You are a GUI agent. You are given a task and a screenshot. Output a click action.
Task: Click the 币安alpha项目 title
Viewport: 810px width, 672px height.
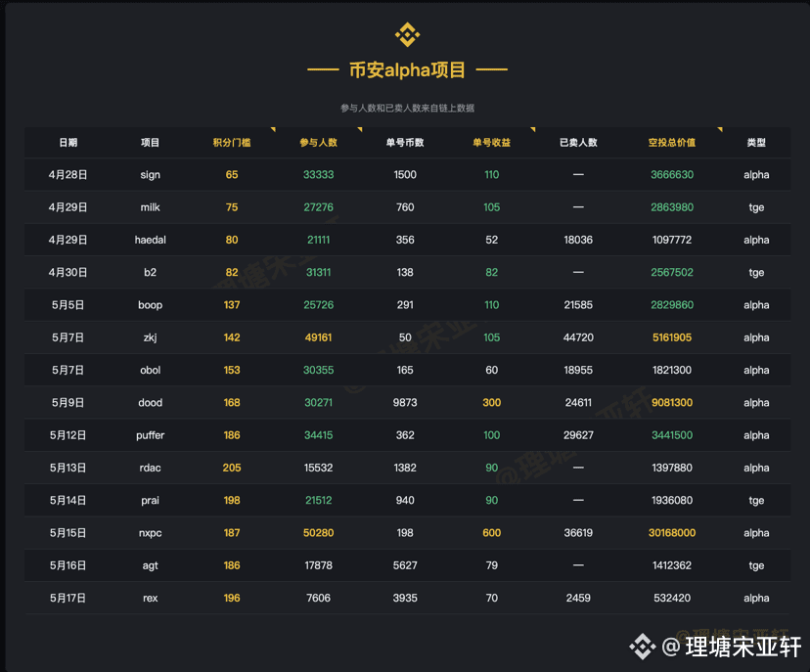click(407, 69)
